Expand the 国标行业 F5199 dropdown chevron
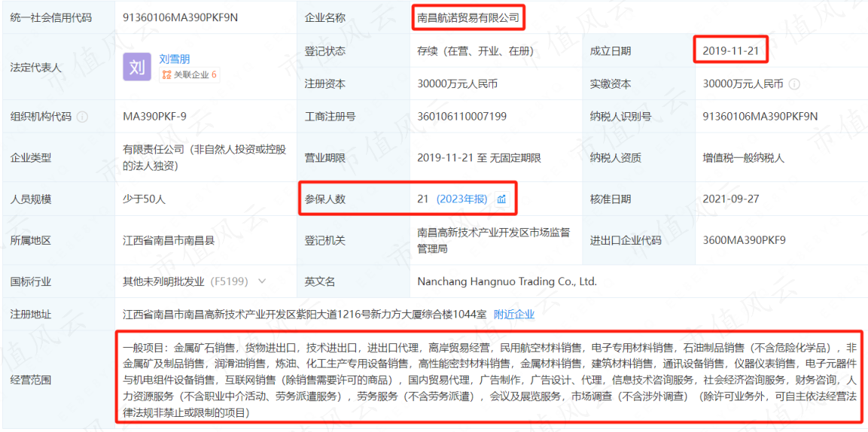Image resolution: width=868 pixels, height=432 pixels. click(x=262, y=281)
